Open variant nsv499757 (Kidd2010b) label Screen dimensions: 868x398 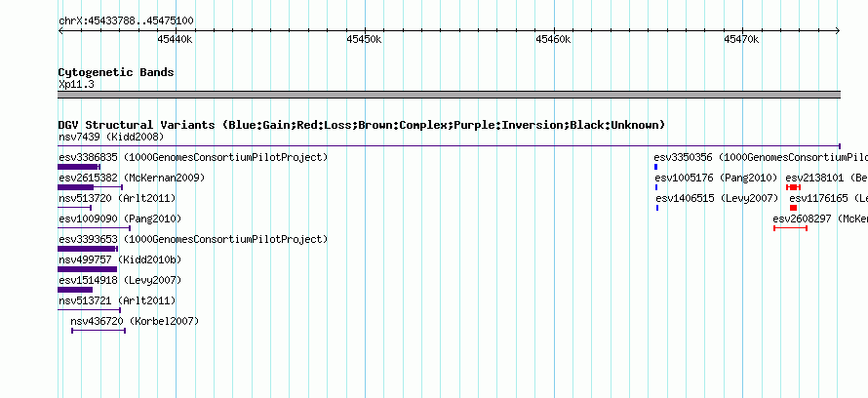click(x=120, y=259)
